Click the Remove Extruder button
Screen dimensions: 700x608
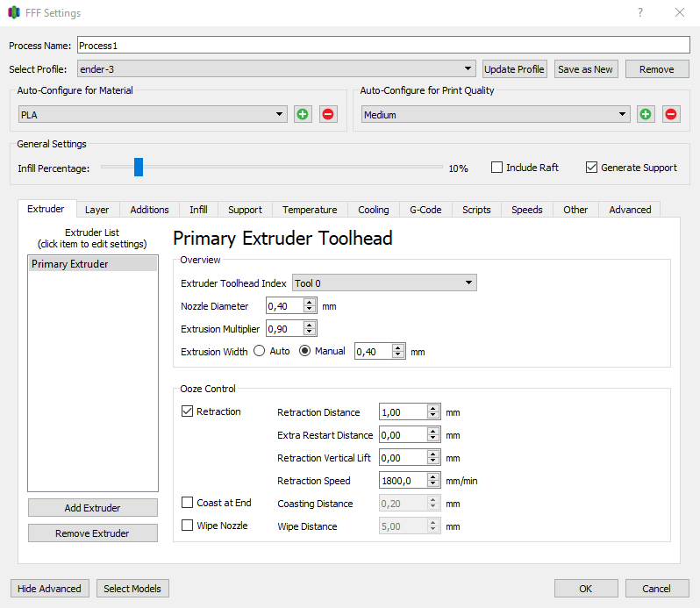coord(92,533)
